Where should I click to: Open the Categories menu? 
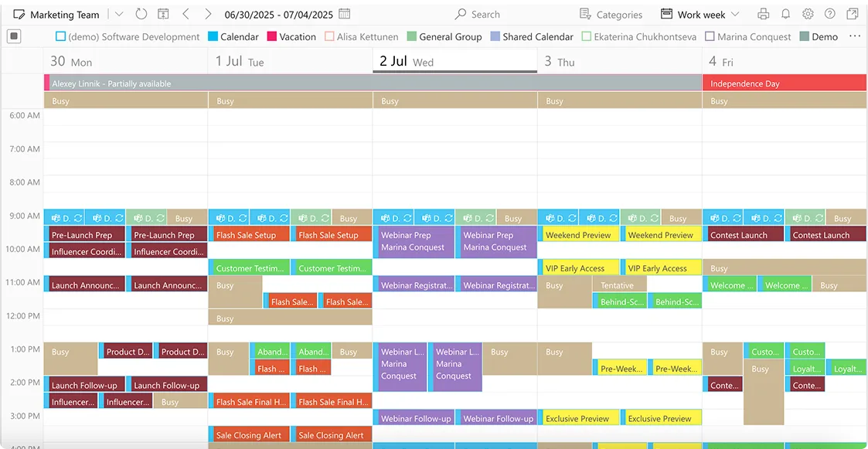[x=611, y=14]
